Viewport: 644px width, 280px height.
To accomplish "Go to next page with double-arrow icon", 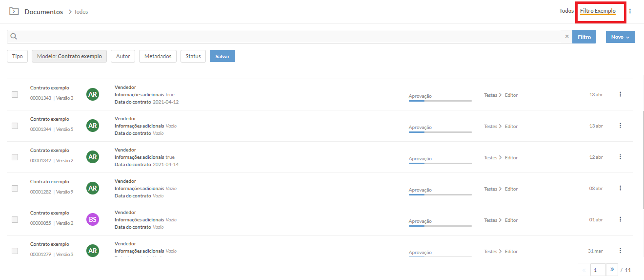I will (612, 269).
